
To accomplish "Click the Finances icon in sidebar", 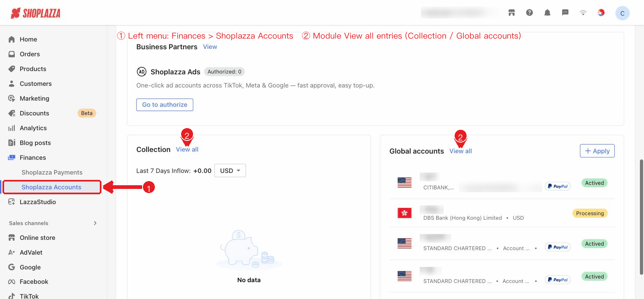I will point(11,158).
